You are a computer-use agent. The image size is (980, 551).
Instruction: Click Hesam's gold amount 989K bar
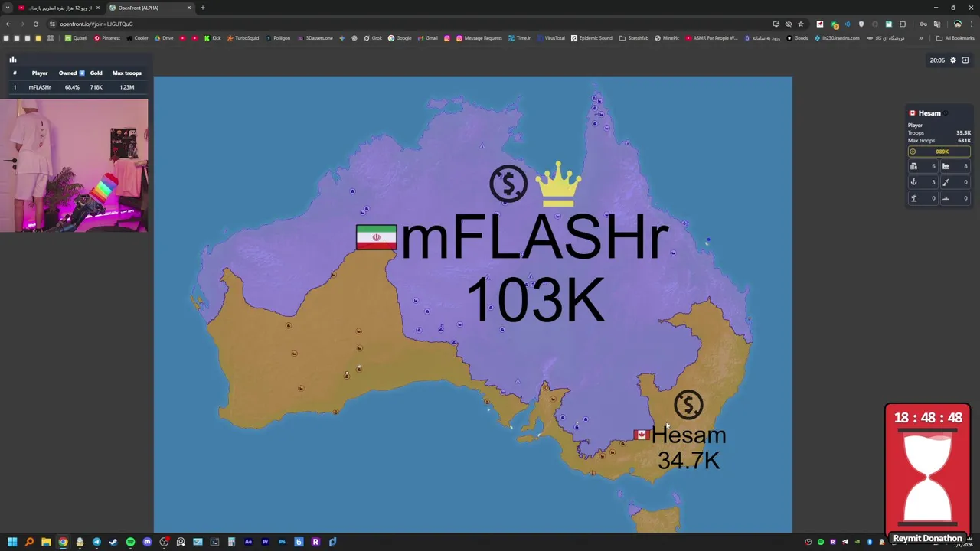tap(939, 152)
